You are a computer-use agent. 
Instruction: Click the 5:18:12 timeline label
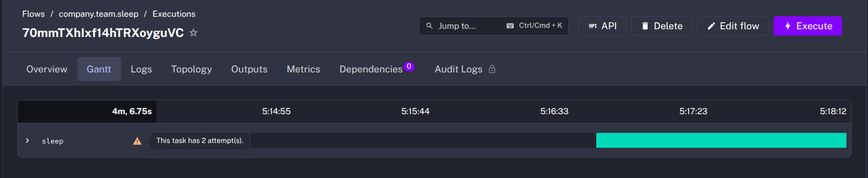[833, 111]
